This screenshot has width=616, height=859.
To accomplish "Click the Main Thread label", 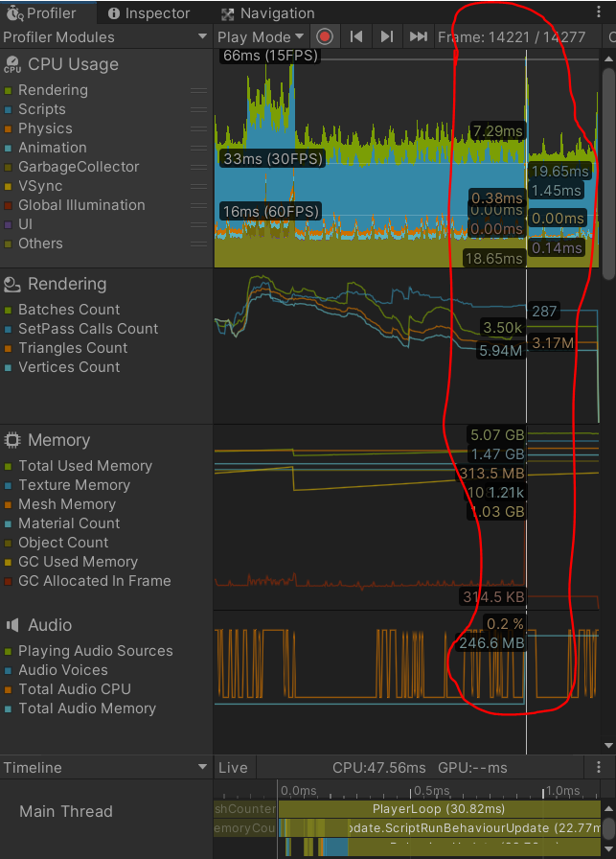I will pyautogui.click(x=66, y=811).
